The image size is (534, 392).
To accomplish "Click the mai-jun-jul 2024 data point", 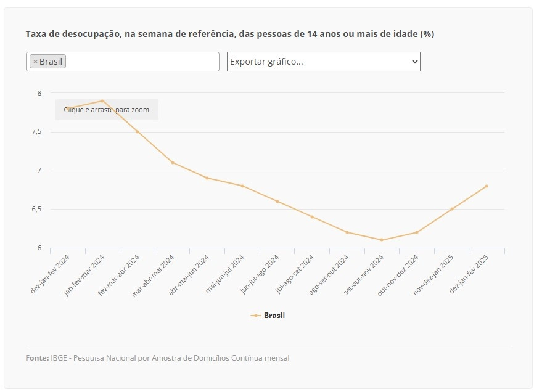I will 242,186.
